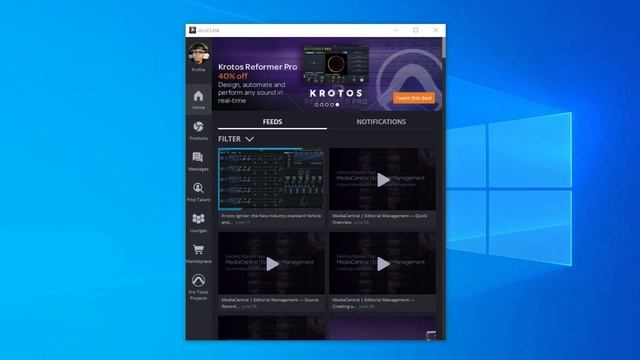Open the Krotos Igniter feed thumbnail
Viewport: 640px width, 360px height.
271,179
